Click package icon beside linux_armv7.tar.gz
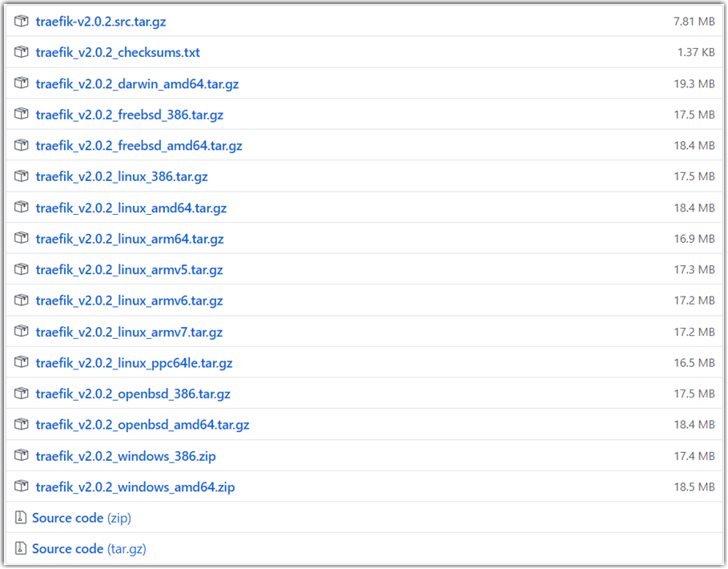This screenshot has height=569, width=728. click(21, 331)
